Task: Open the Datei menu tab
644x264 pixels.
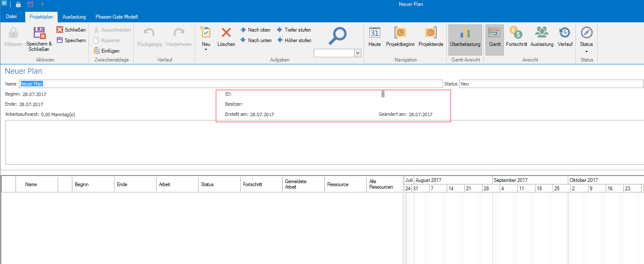Action: click(12, 17)
